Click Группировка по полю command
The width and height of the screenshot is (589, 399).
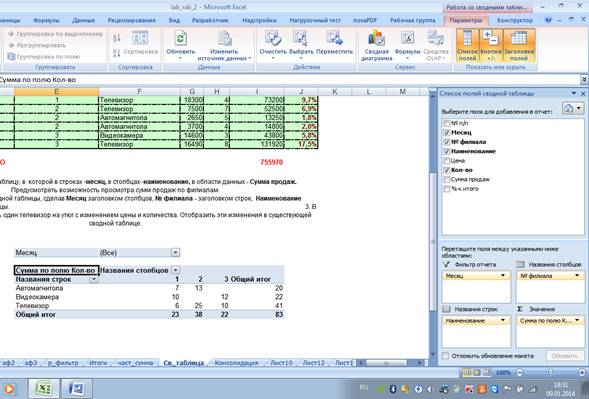44,56
